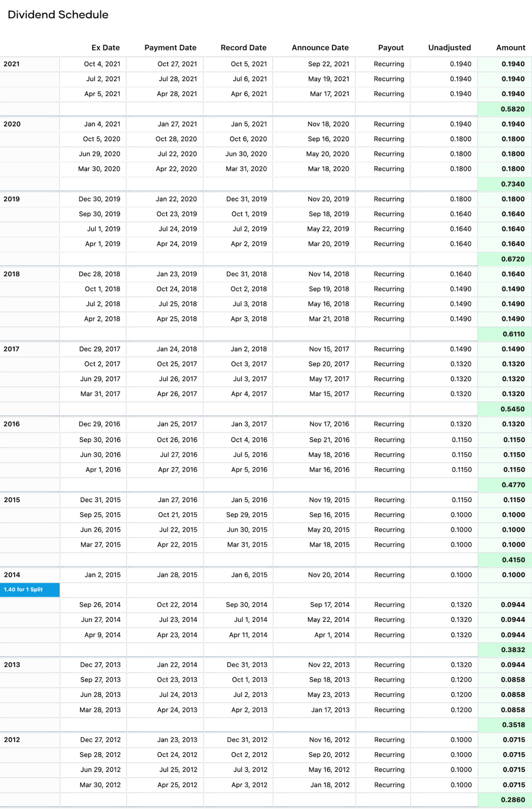Select the Ex Date column header
Viewport: 532px width, 809px height.
click(x=106, y=48)
